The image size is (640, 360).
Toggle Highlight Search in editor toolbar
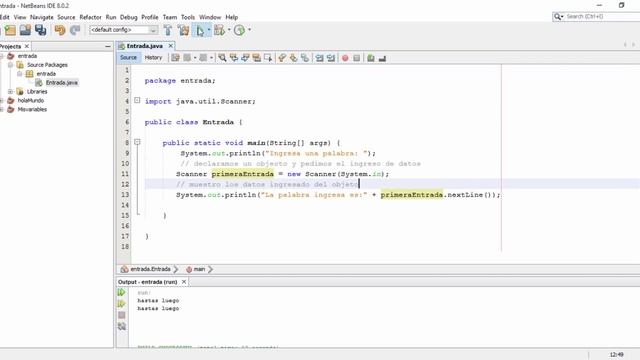point(256,58)
